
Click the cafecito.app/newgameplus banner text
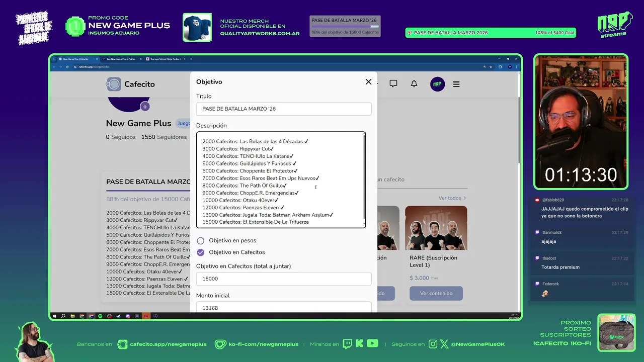coord(168,344)
